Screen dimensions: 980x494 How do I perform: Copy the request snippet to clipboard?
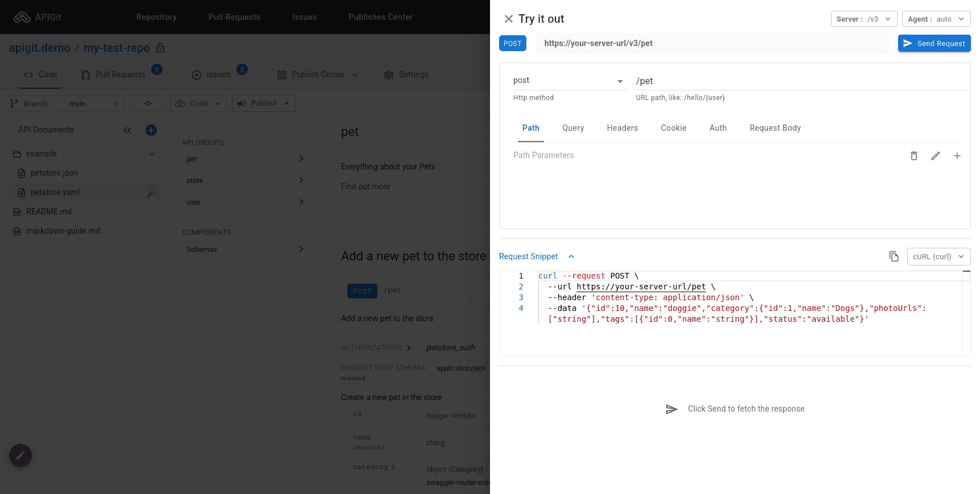pyautogui.click(x=894, y=256)
